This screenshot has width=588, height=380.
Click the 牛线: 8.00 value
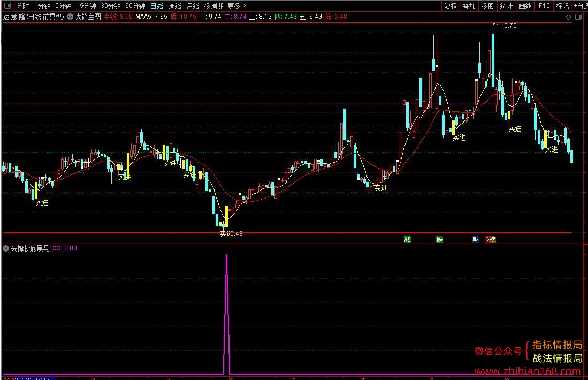118,17
